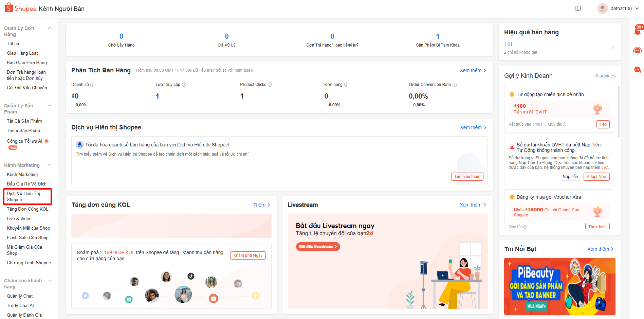Open the chat bubble icon
Screen dimensions: 644x319
coord(638,70)
